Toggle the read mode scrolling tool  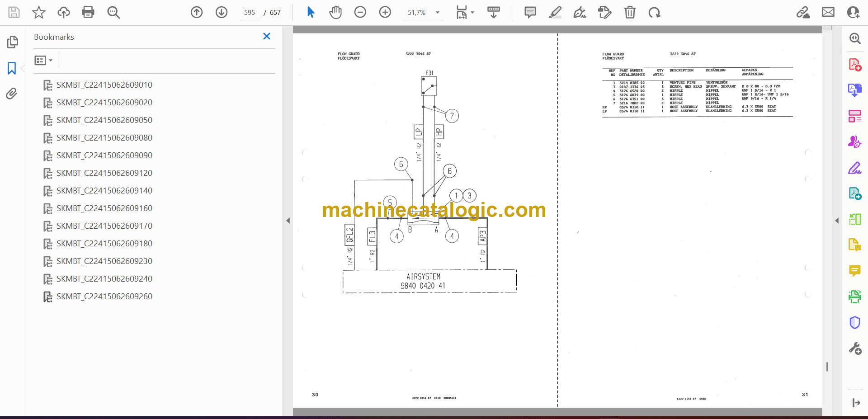point(494,12)
